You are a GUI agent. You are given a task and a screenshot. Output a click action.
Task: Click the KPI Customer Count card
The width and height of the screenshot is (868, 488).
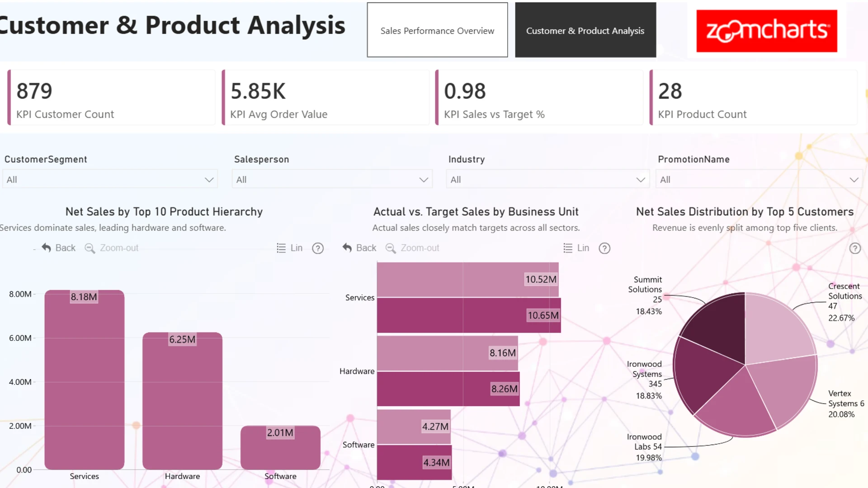point(111,97)
